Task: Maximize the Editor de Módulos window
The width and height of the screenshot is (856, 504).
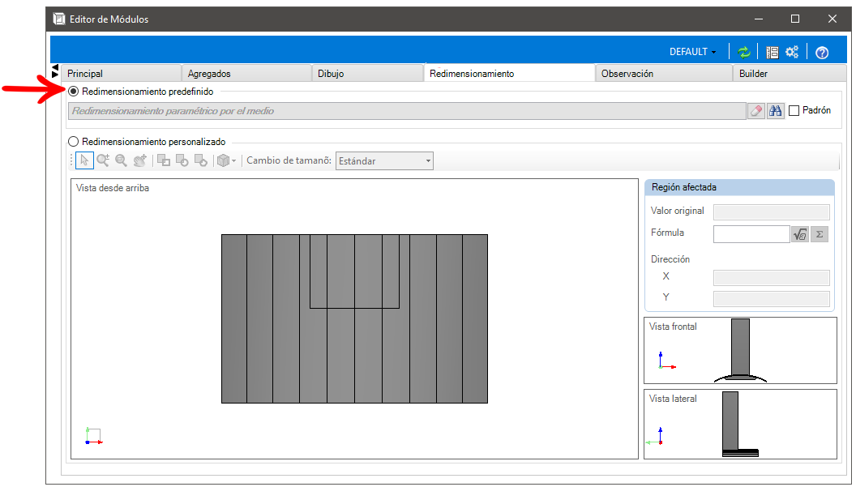Action: click(x=795, y=19)
